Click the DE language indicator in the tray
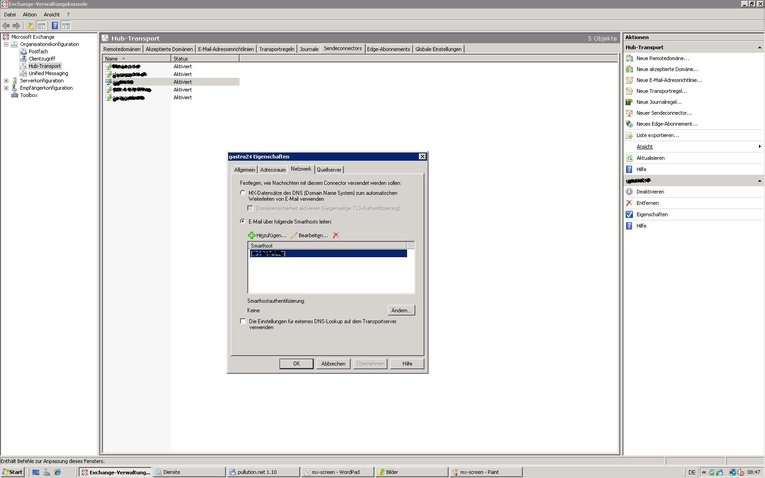Image resolution: width=765 pixels, height=478 pixels. [x=691, y=473]
